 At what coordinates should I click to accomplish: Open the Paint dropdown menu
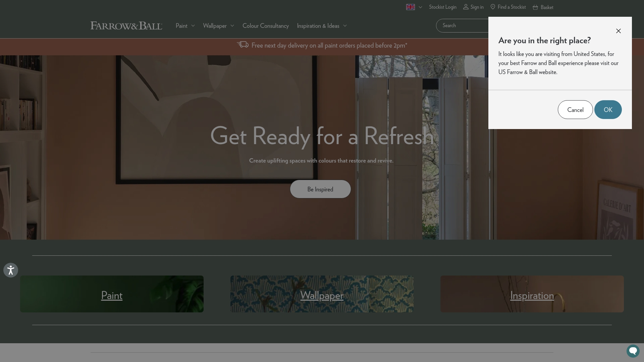pyautogui.click(x=184, y=25)
